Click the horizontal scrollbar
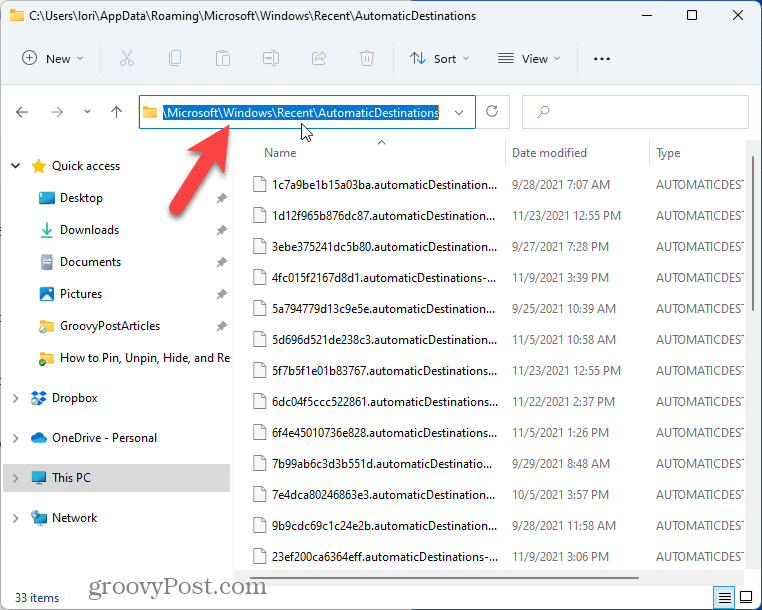762x610 pixels. pyautogui.click(x=444, y=578)
